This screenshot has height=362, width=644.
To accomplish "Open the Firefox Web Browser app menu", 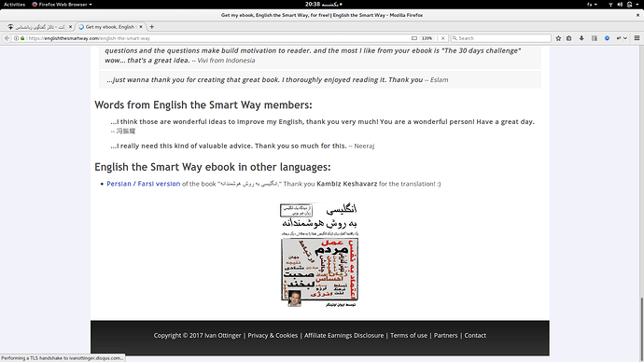I will (62, 5).
